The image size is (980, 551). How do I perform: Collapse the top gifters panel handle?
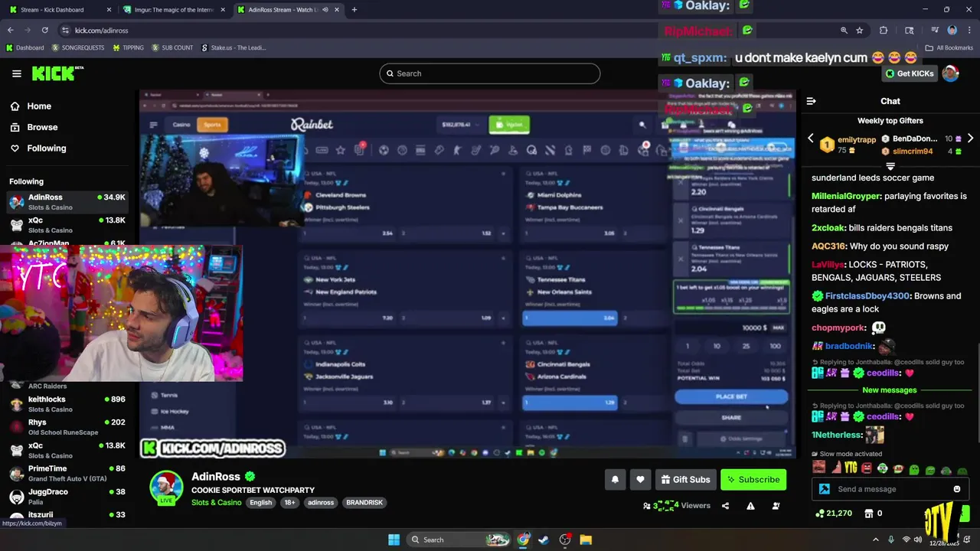click(x=890, y=165)
